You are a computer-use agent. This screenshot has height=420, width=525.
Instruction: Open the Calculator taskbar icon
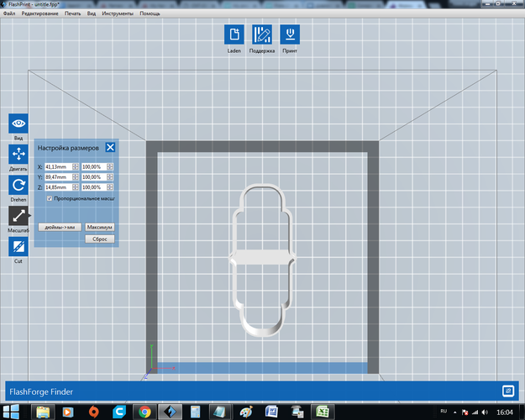point(195,412)
